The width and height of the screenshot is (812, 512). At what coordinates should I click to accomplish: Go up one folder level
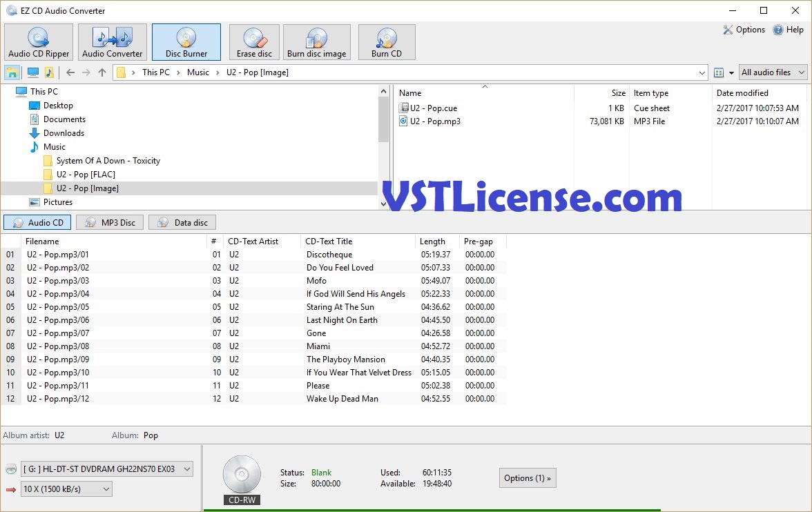pos(102,72)
